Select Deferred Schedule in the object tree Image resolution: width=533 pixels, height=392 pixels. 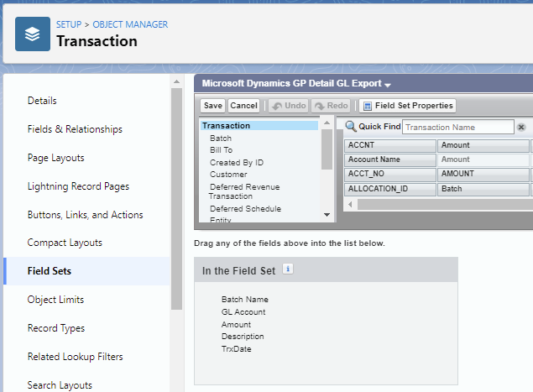pyautogui.click(x=245, y=208)
